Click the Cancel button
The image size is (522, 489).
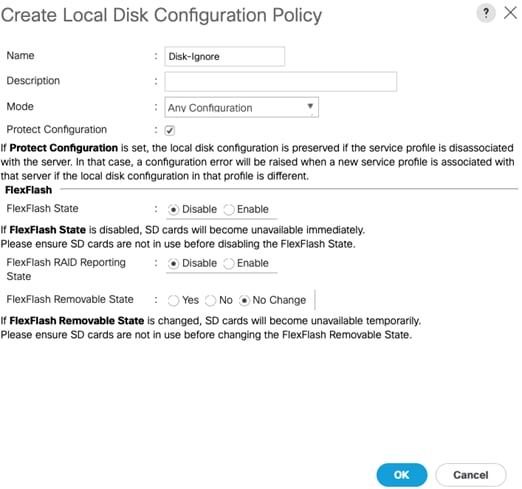[470, 475]
